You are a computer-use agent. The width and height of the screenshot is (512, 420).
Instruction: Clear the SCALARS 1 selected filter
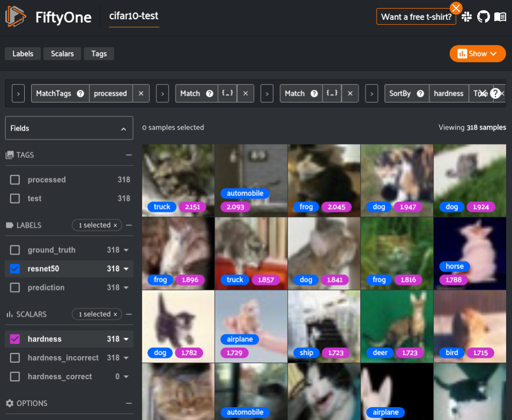[x=115, y=314]
